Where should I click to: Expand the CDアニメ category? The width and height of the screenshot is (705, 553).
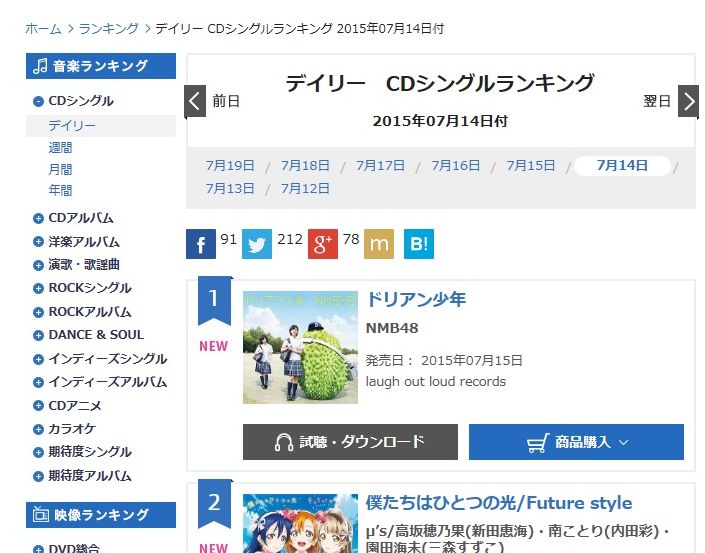38,406
